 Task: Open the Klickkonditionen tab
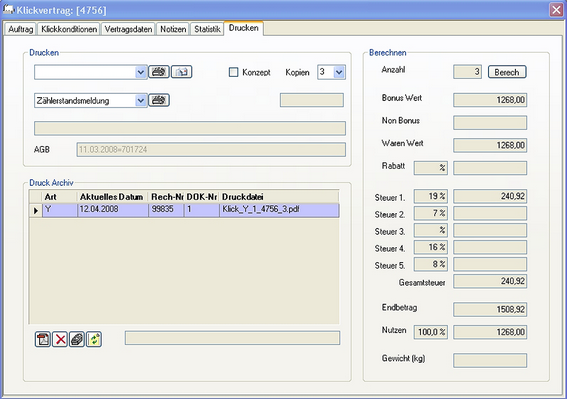click(69, 29)
